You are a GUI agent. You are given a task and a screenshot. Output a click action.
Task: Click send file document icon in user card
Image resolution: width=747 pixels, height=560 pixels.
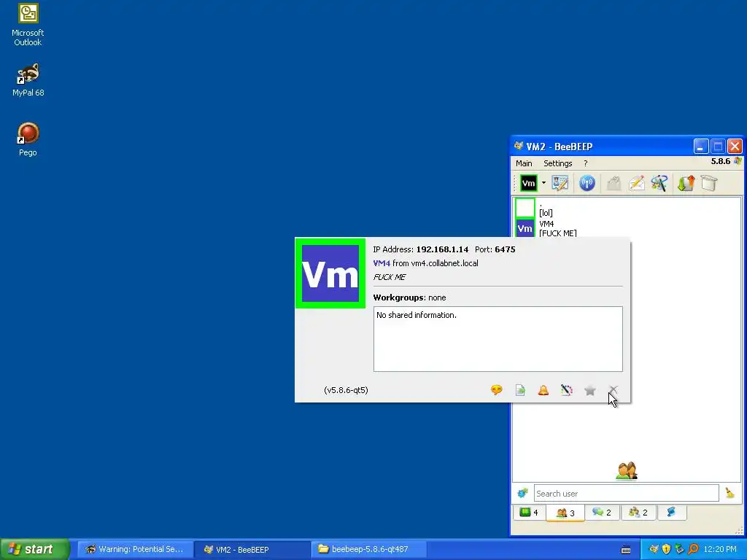(520, 390)
